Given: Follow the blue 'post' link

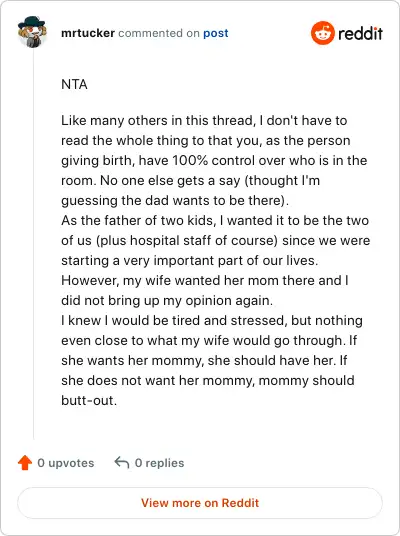Looking at the screenshot, I should point(216,33).
